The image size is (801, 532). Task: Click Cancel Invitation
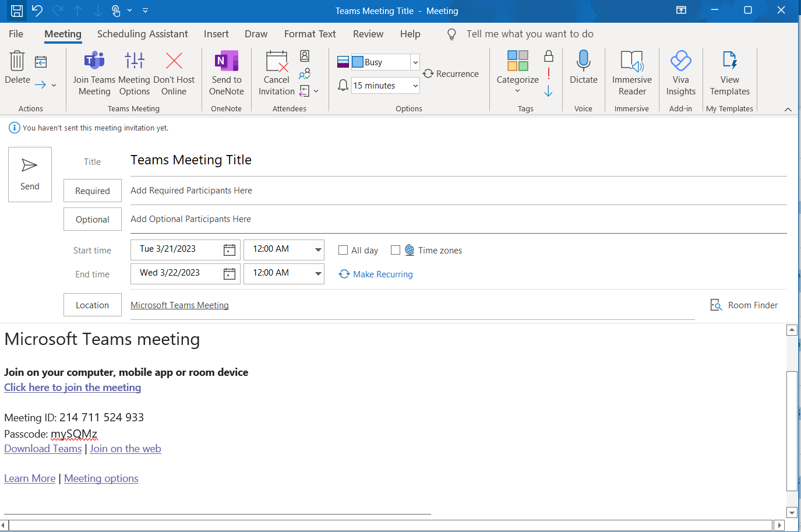coord(277,73)
